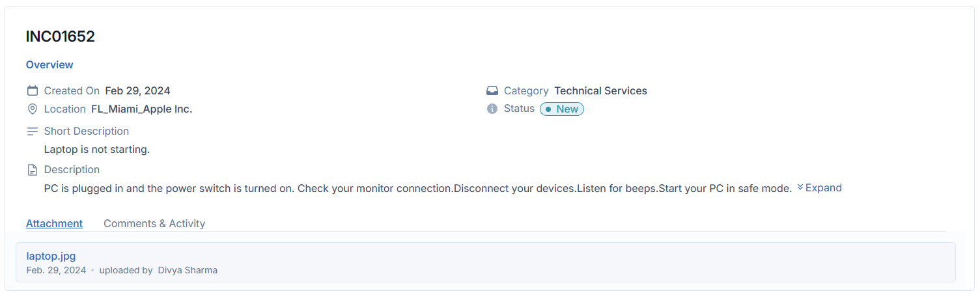Viewport: 980px width, 300px height.
Task: Click the FL_Miami_Apple Inc. location value
Action: tap(141, 109)
